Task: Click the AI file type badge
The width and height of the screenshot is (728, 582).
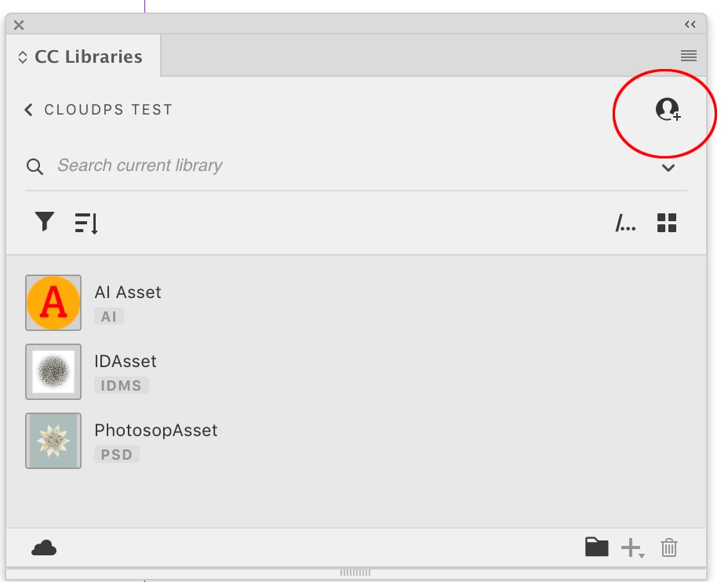Action: click(108, 317)
